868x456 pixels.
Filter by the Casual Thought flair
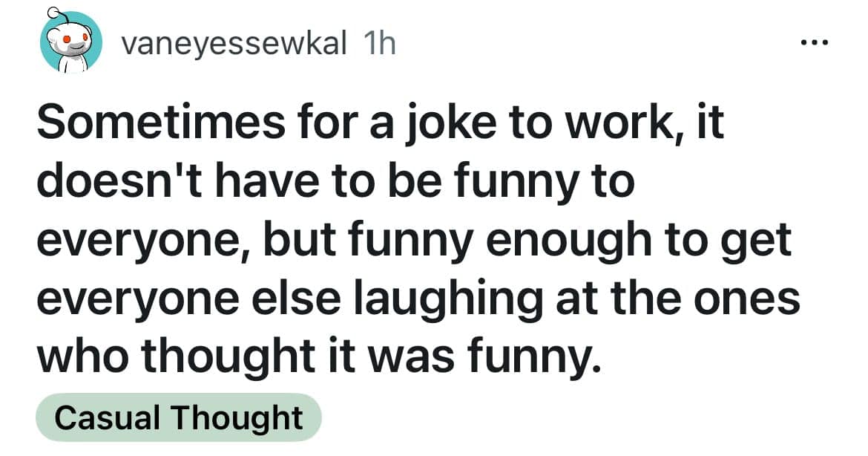179,418
